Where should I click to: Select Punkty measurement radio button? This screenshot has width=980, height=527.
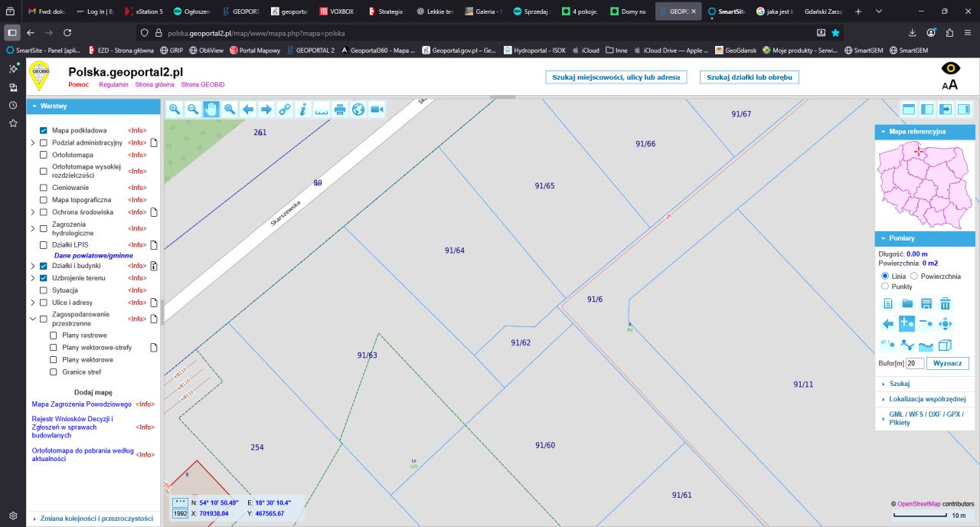[x=885, y=286]
